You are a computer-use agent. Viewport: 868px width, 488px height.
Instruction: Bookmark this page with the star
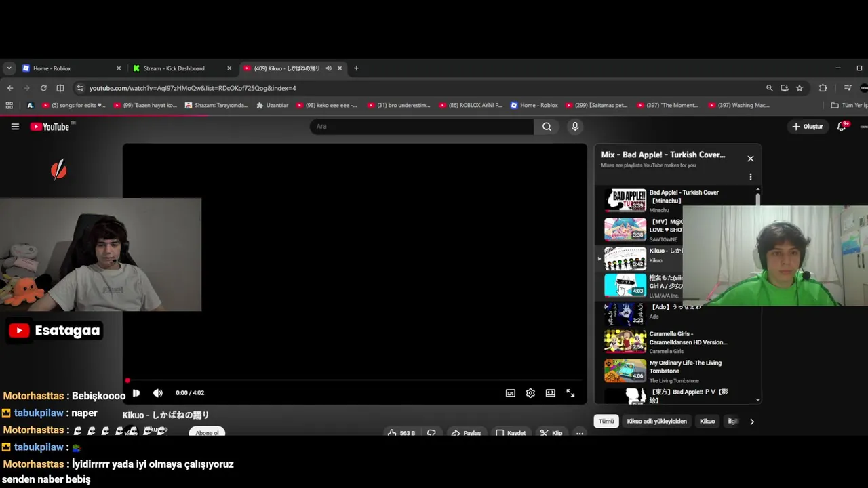(x=800, y=88)
